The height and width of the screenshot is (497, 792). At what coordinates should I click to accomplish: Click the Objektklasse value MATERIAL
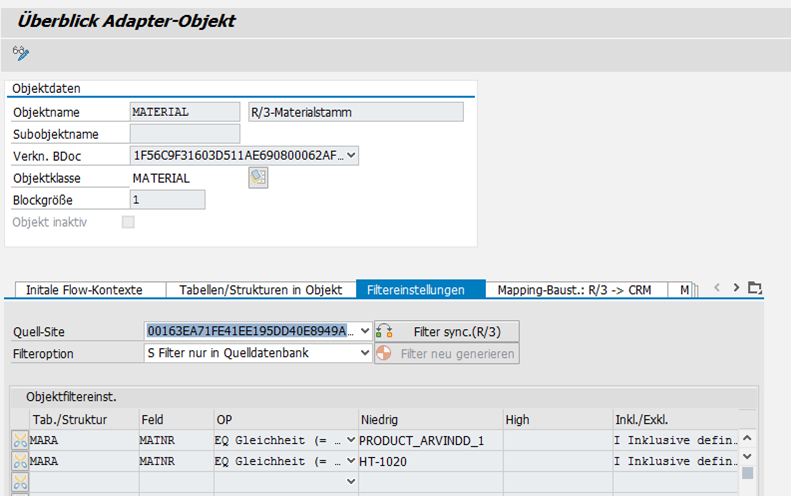(161, 178)
